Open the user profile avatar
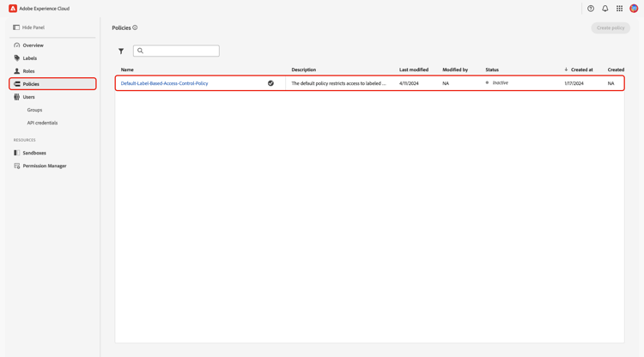 tap(634, 9)
